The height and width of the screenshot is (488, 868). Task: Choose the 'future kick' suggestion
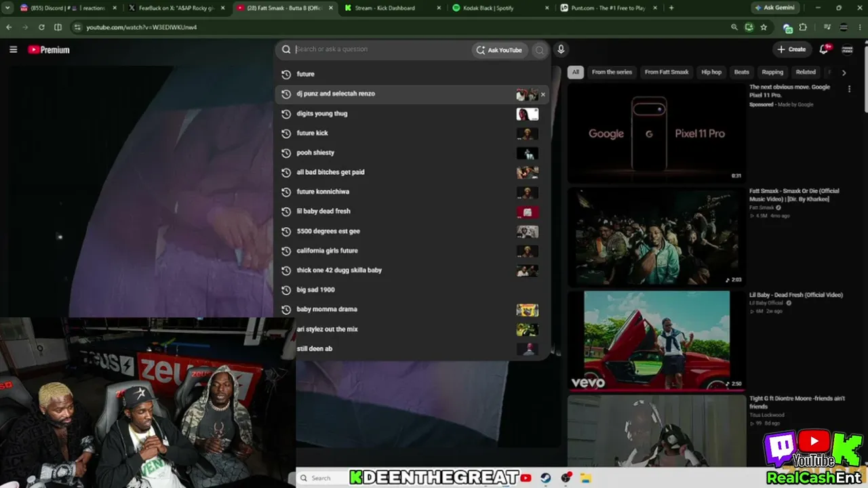pos(412,133)
